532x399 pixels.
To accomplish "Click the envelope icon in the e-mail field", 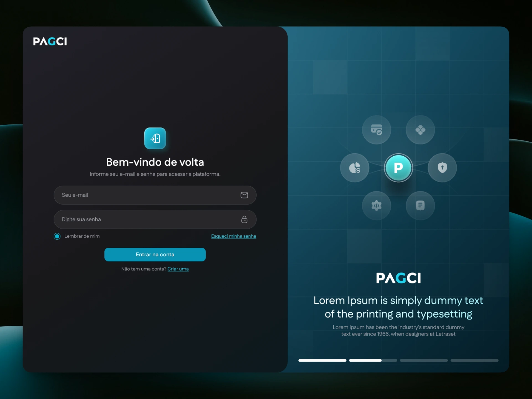I will [244, 195].
